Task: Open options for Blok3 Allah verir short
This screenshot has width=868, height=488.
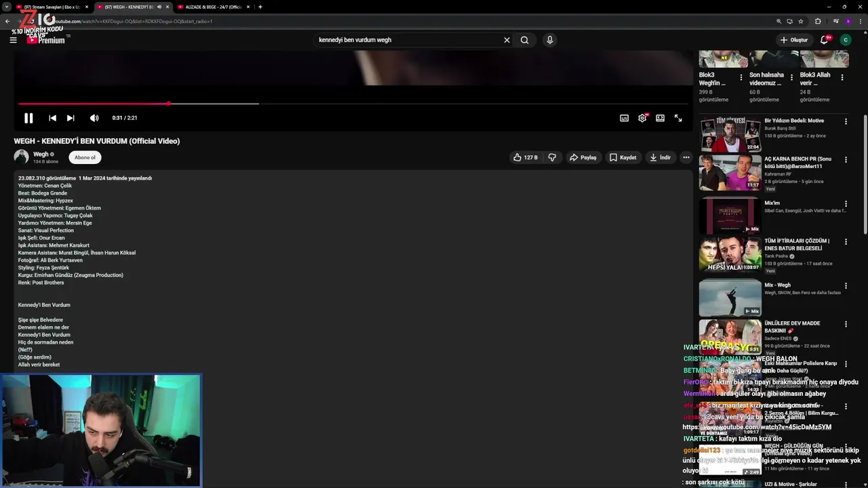Action: pos(842,78)
